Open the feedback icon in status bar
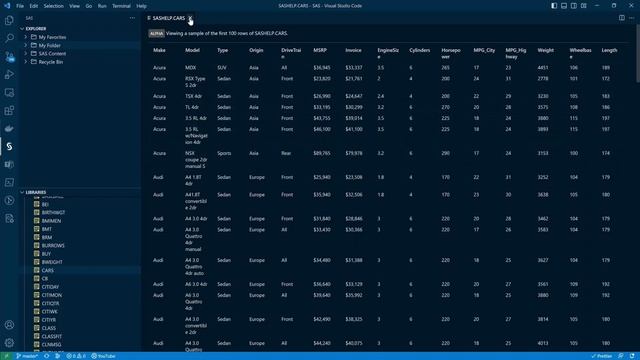Viewport: 640px width, 360px height. (620, 356)
